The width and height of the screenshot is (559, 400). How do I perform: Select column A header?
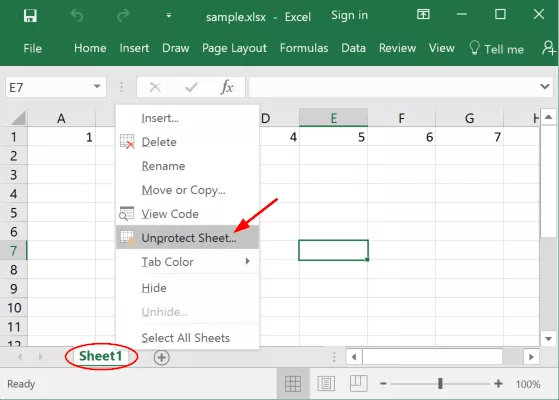click(61, 118)
